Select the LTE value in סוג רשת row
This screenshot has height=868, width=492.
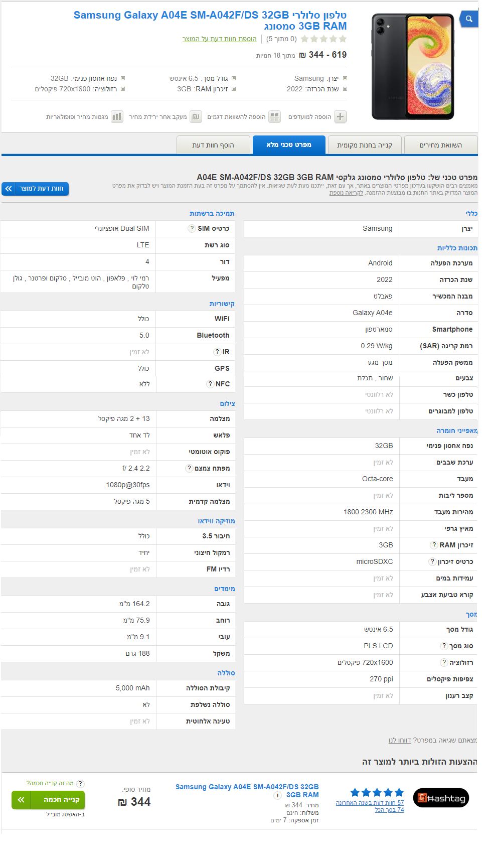(x=143, y=245)
